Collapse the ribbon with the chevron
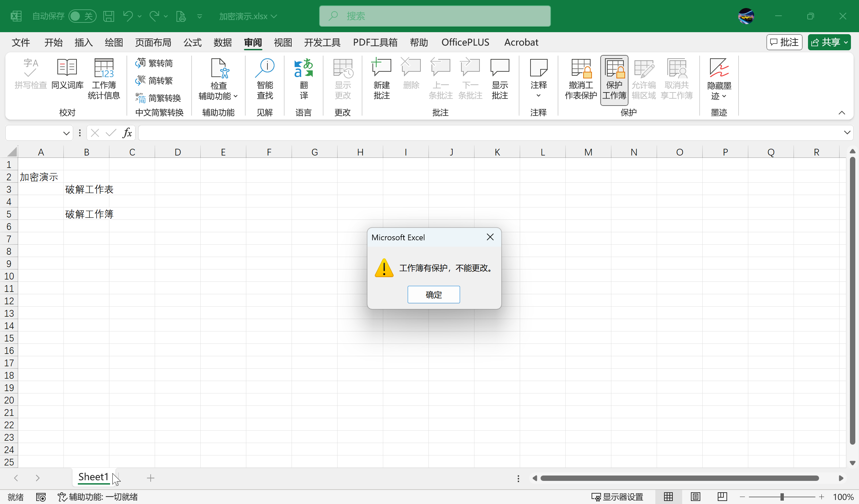Image resolution: width=859 pixels, height=504 pixels. point(842,113)
